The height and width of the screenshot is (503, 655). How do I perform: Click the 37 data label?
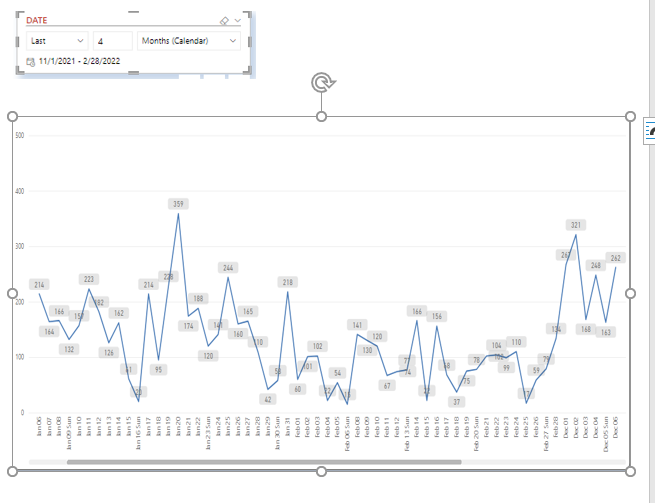pyautogui.click(x=457, y=402)
